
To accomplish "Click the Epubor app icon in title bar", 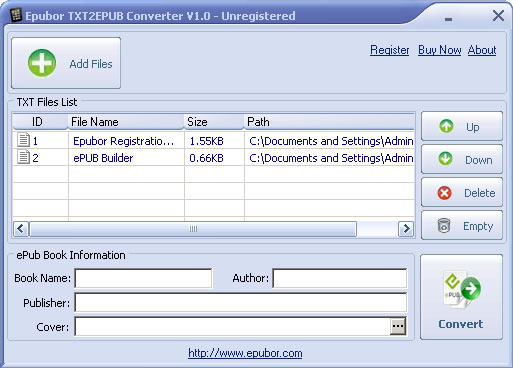I will tap(15, 15).
